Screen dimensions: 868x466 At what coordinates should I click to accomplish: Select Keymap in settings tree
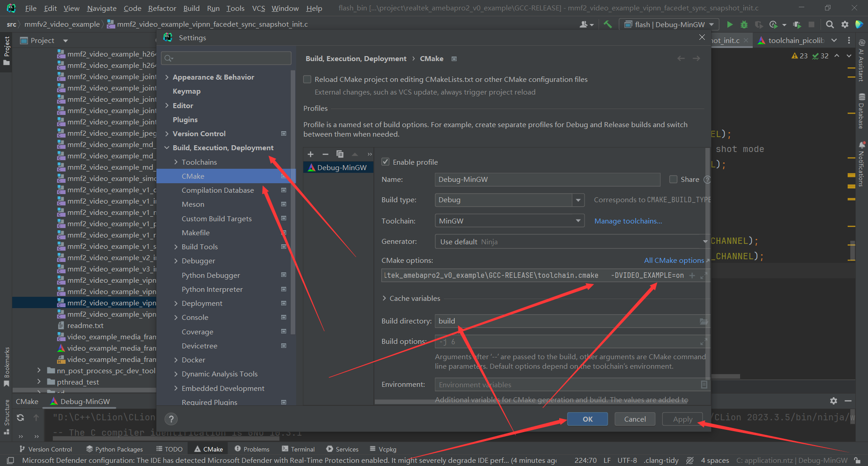point(186,91)
